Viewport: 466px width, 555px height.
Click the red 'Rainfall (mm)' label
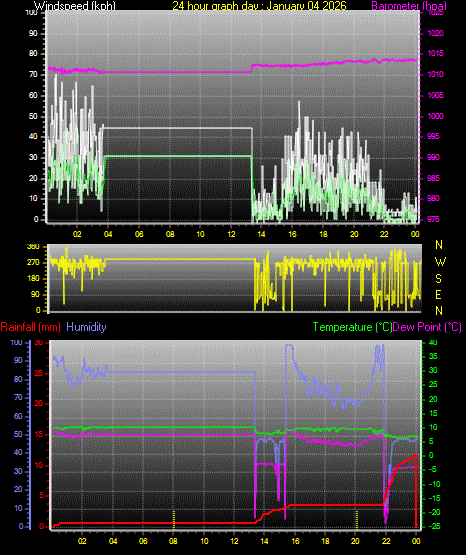tap(30, 327)
